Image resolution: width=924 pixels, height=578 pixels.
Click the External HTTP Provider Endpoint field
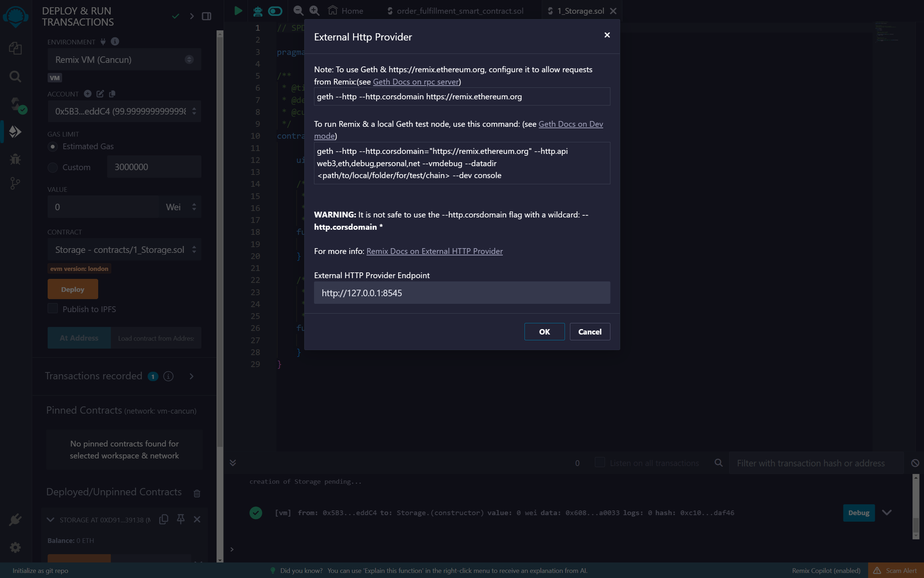tap(462, 293)
